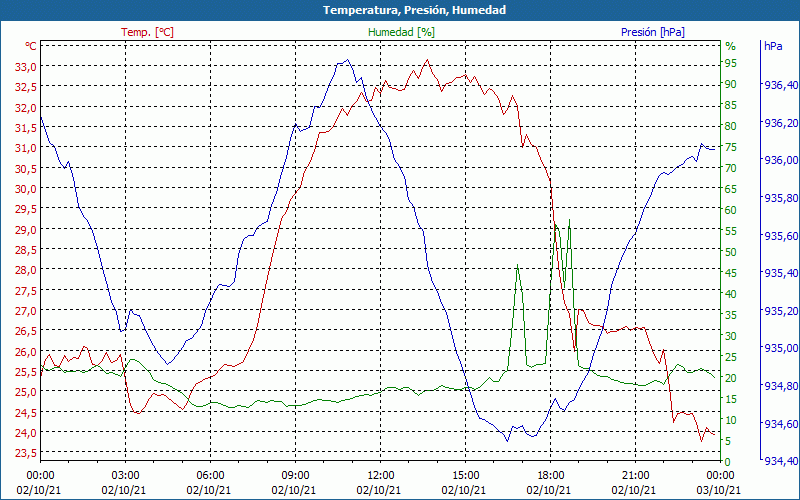
Task: Click the '935,60' pressure axis value
Action: click(781, 236)
